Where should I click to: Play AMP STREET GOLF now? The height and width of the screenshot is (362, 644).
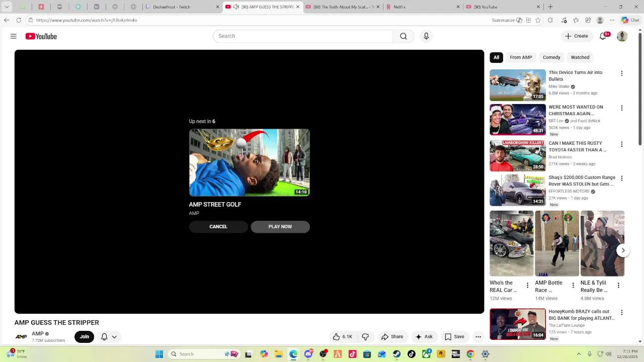click(x=280, y=227)
